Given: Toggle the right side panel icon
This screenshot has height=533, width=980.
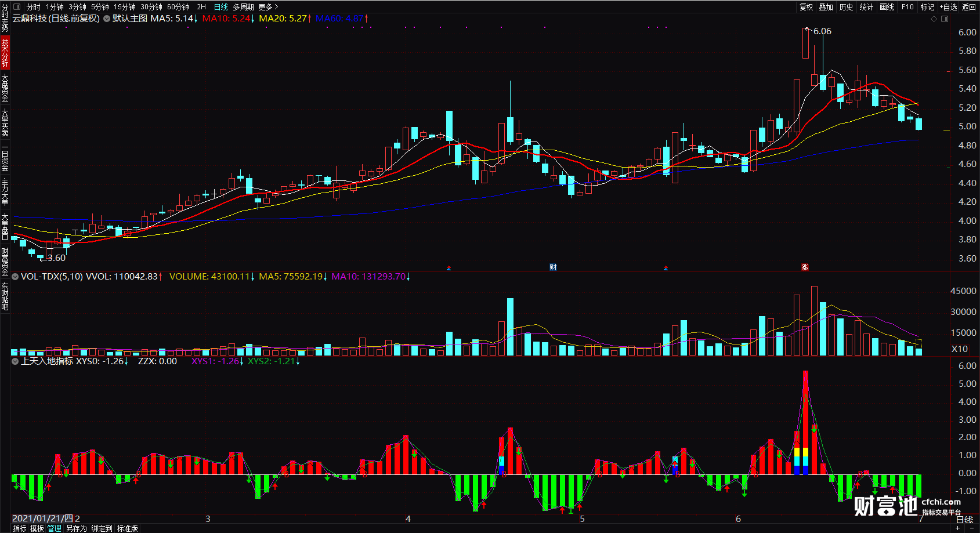Looking at the screenshot, I should pyautogui.click(x=945, y=19).
